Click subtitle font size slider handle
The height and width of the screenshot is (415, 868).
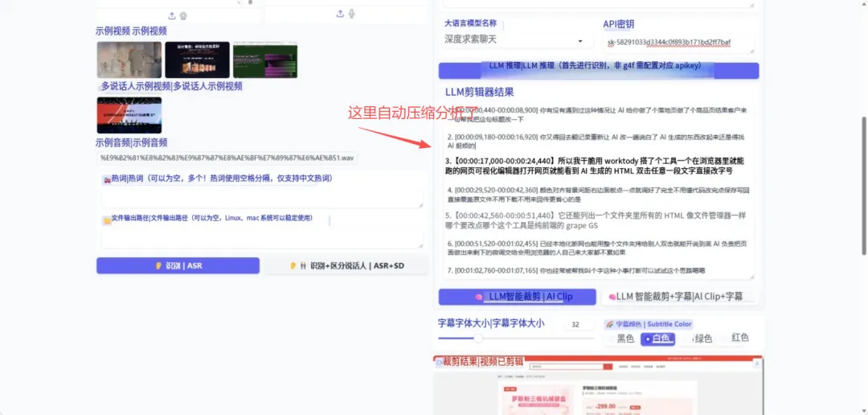[x=478, y=338]
